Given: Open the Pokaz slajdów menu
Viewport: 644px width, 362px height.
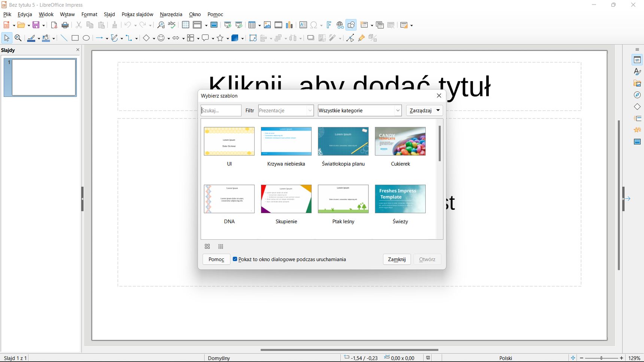Looking at the screenshot, I should pyautogui.click(x=137, y=14).
